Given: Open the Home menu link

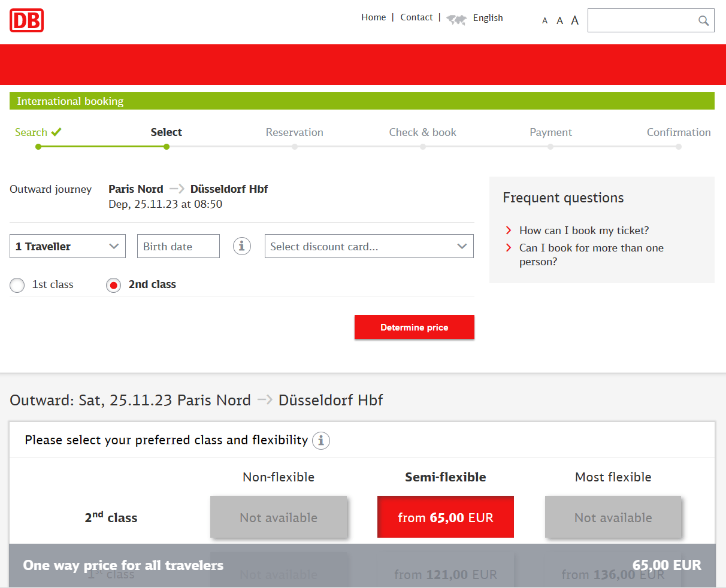Looking at the screenshot, I should point(373,17).
